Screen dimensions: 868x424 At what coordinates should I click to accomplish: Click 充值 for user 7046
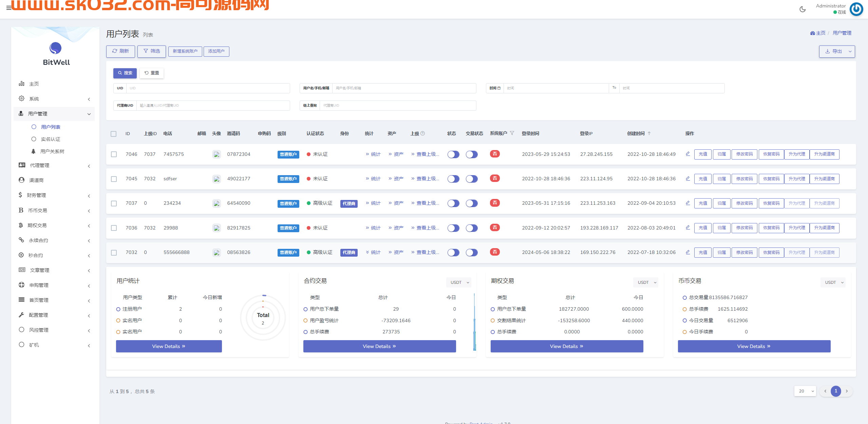point(703,154)
